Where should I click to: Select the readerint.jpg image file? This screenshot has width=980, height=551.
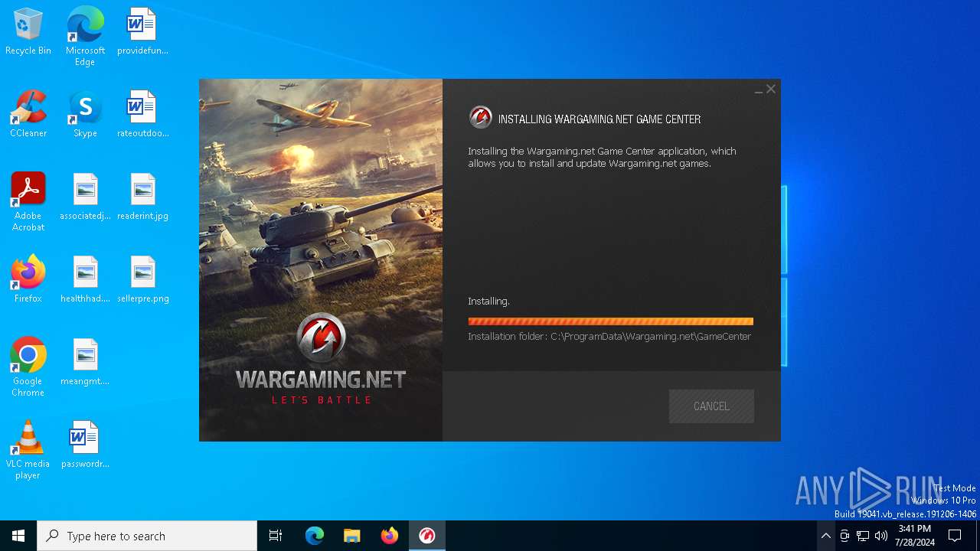coord(142,197)
